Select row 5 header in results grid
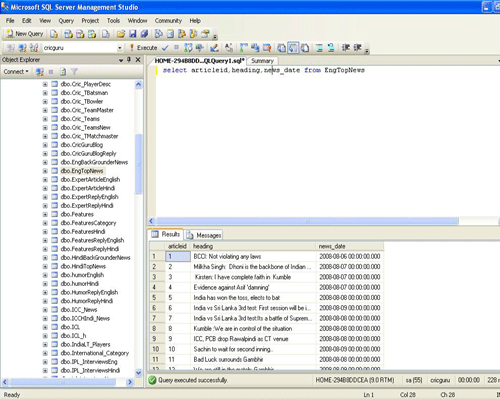The height and width of the screenshot is (400, 500). [157, 297]
